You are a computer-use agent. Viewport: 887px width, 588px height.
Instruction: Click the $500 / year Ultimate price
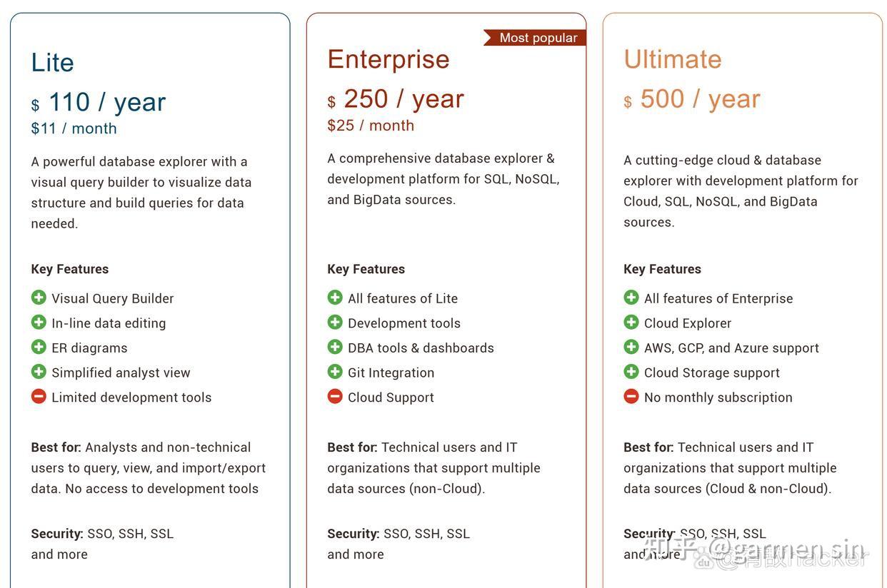pos(693,99)
